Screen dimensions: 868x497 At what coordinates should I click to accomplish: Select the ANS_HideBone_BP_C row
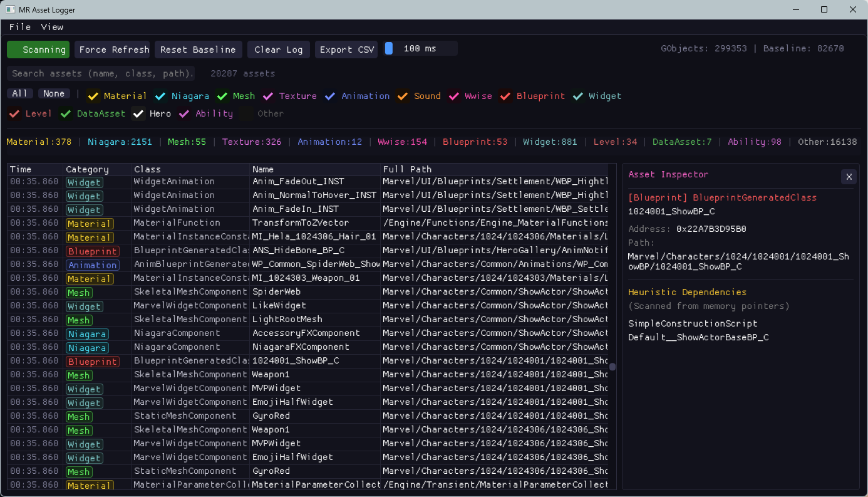[307, 250]
